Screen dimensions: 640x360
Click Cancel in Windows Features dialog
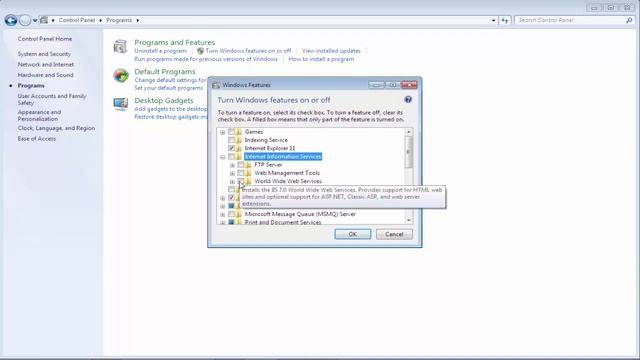click(x=394, y=234)
